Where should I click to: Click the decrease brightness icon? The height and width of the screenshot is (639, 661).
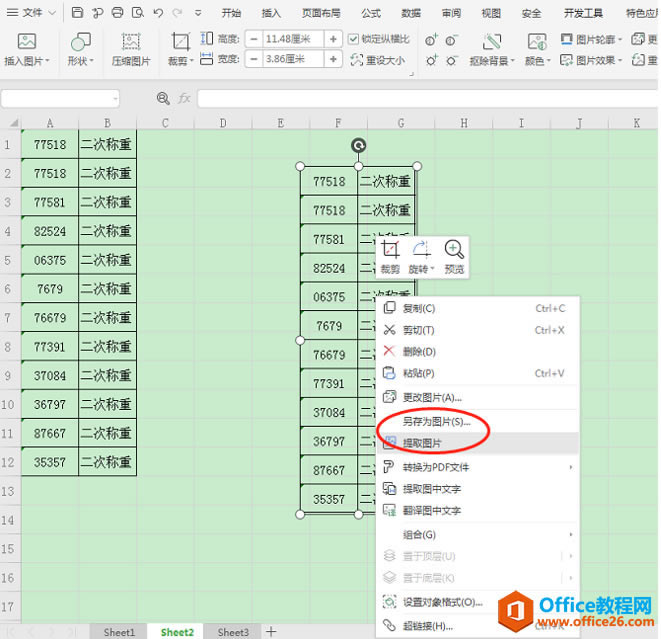point(451,40)
